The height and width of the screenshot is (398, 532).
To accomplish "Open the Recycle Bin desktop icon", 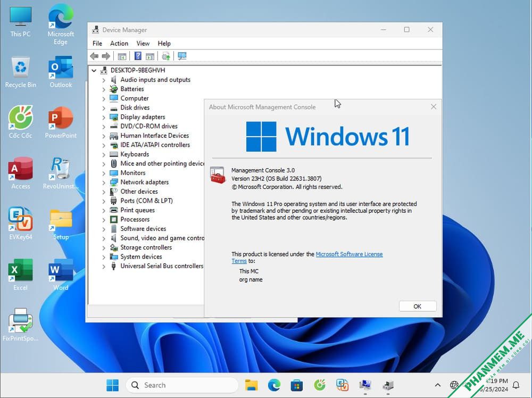I will pyautogui.click(x=20, y=72).
